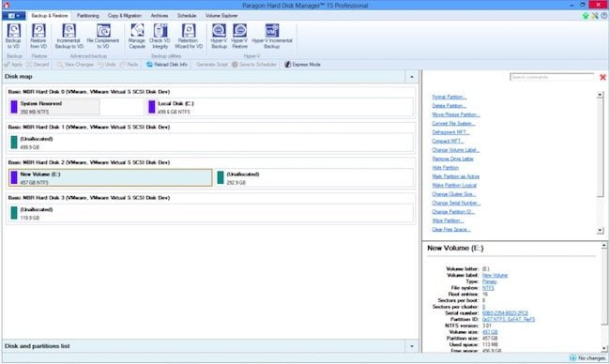Click the Change Cluster Size link
This screenshot has height=364, width=610.
click(x=453, y=194)
